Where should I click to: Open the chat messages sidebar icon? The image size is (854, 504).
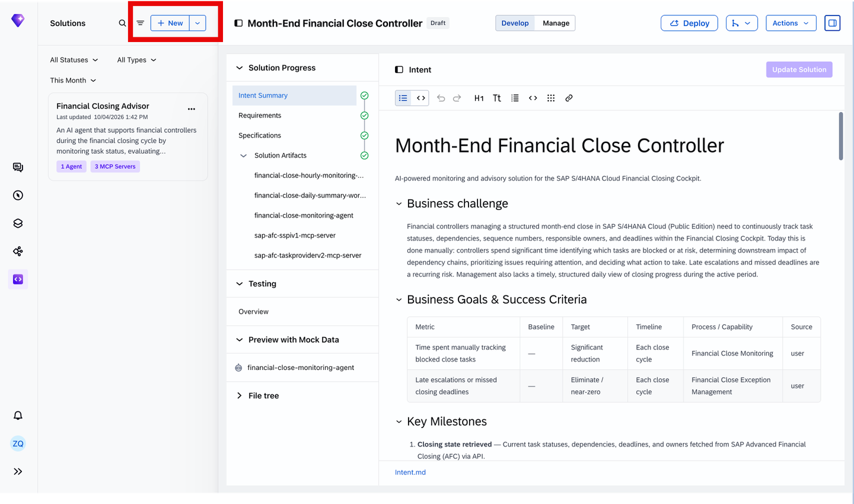[18, 167]
